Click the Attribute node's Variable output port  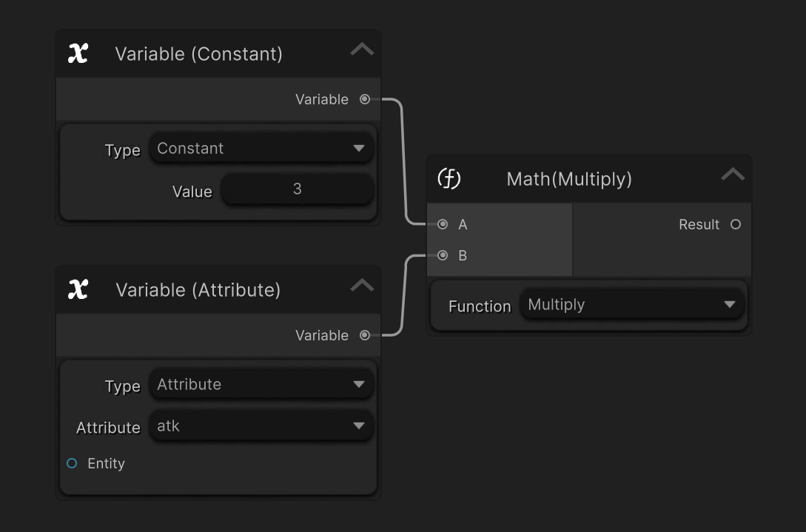(365, 335)
